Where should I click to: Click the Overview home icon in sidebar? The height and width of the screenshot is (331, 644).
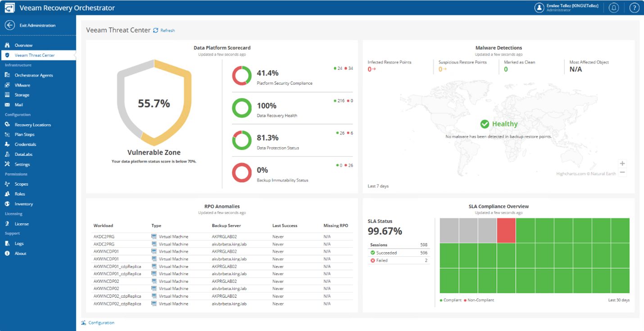pos(7,45)
